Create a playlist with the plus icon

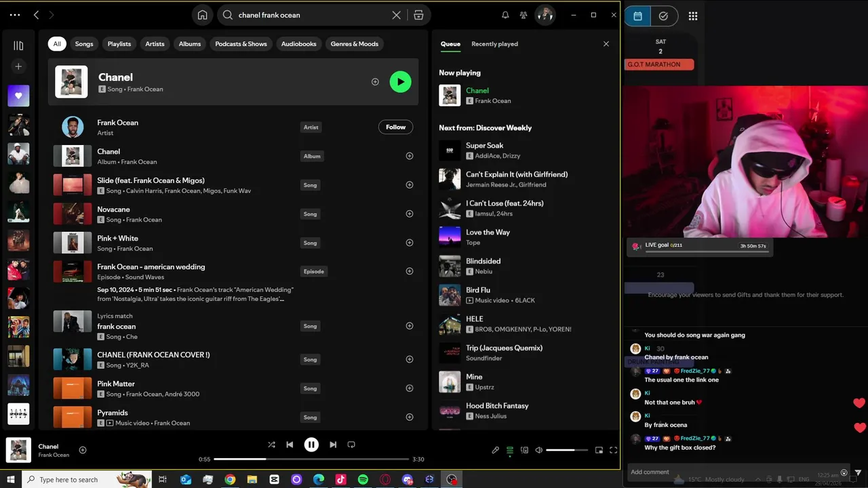click(x=18, y=66)
